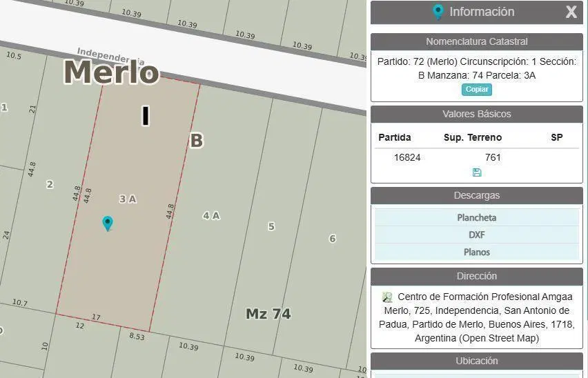588x378 pixels.
Task: Click the 8.53 measurement on the map
Action: tap(137, 337)
